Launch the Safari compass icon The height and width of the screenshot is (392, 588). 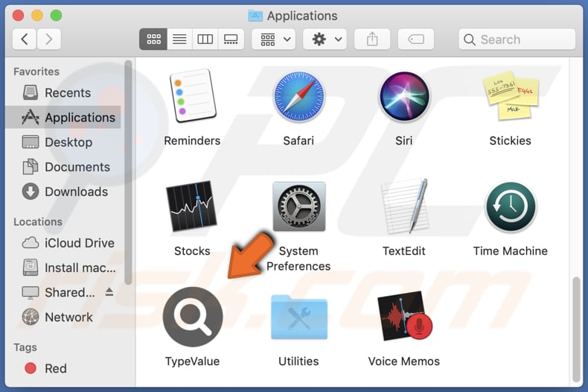point(298,96)
